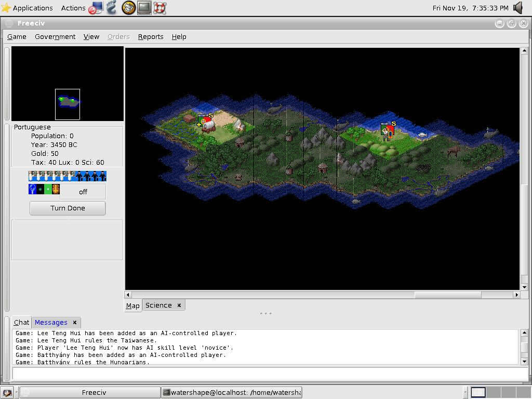
Task: Click the orange government indicator icon
Action: pyautogui.click(x=56, y=189)
